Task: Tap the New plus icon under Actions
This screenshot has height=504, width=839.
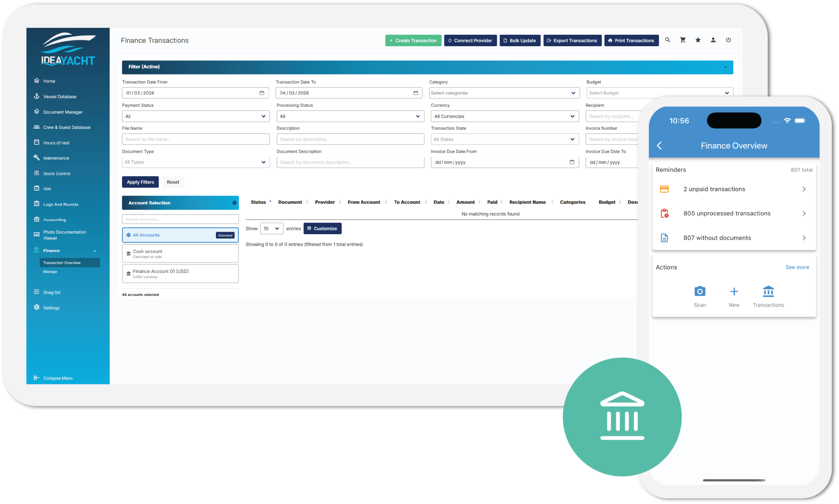Action: tap(734, 291)
